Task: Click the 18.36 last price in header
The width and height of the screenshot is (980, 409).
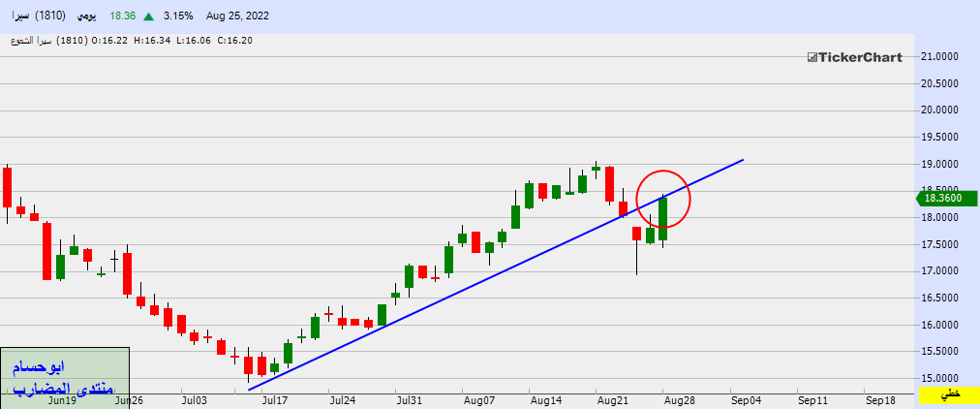Action: point(122,16)
